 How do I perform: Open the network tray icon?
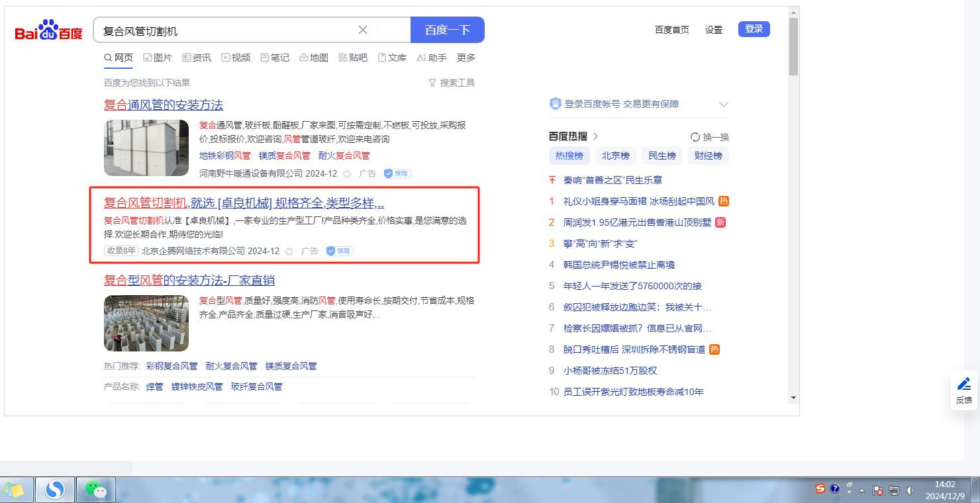[x=894, y=490]
